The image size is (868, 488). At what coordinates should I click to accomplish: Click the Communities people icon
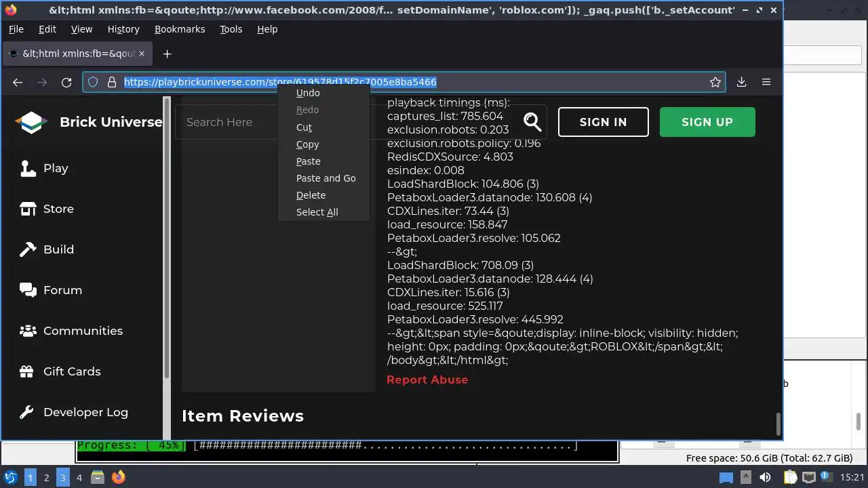pyautogui.click(x=28, y=331)
